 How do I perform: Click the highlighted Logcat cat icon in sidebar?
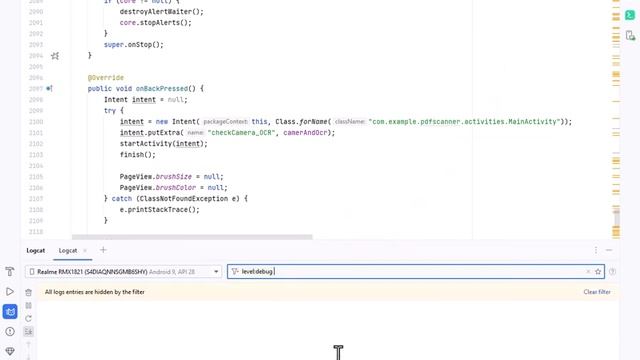[x=10, y=312]
